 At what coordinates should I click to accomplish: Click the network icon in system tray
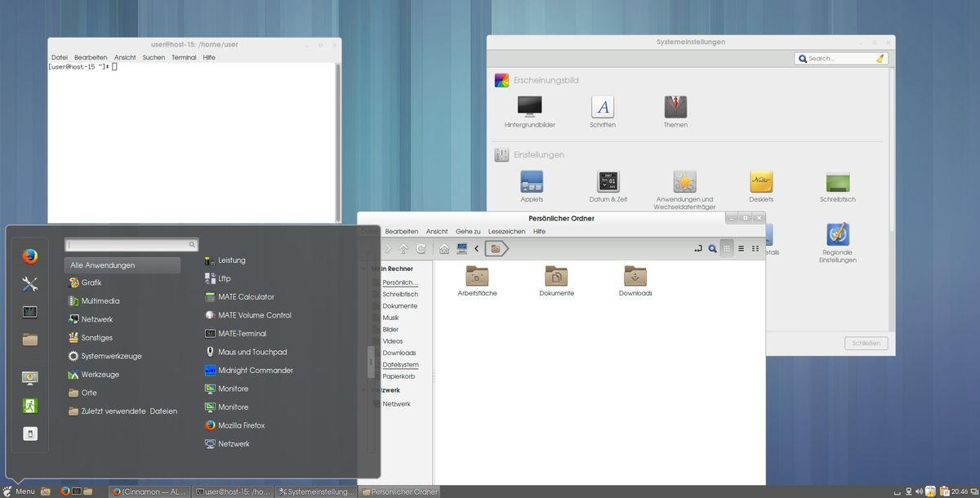pyautogui.click(x=909, y=491)
